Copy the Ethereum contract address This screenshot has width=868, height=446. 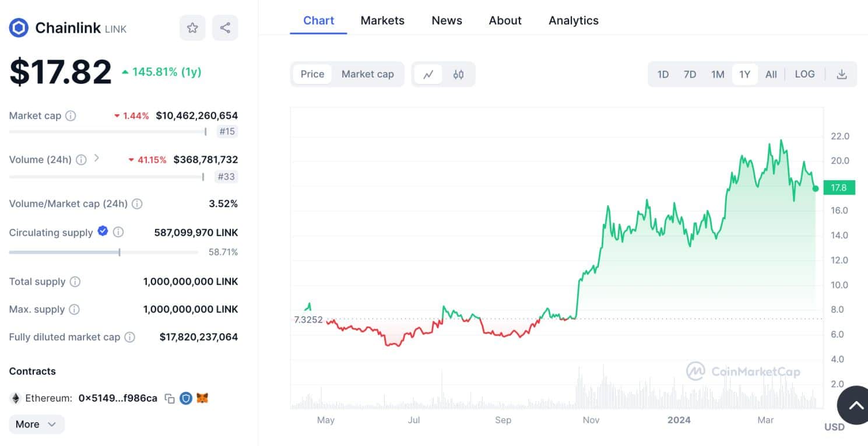coord(170,399)
